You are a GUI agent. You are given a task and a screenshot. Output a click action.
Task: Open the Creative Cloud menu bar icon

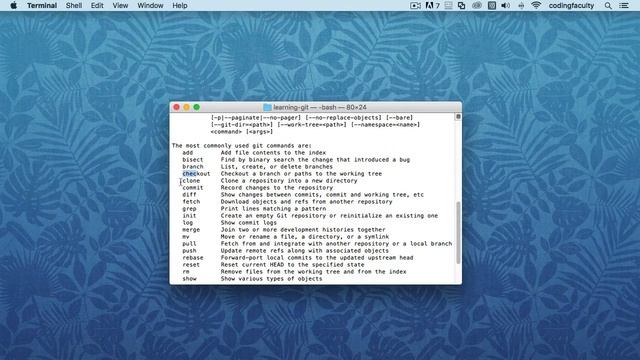click(477, 5)
